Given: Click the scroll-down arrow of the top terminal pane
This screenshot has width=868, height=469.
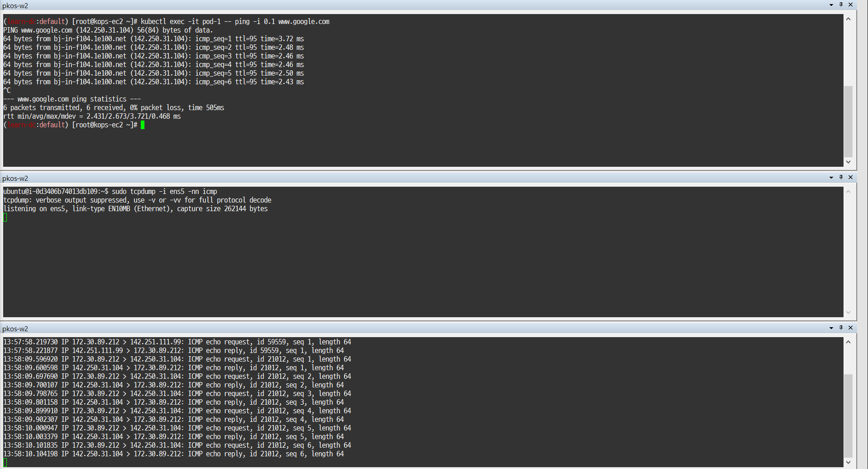Looking at the screenshot, I should [849, 162].
